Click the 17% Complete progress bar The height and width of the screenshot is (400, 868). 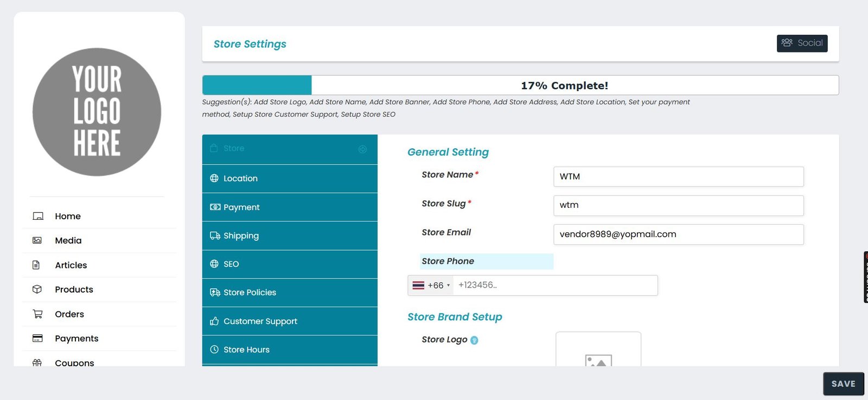(x=520, y=85)
